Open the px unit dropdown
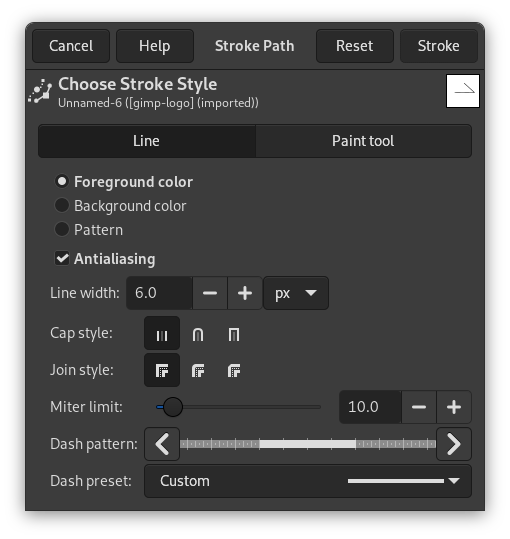Screen dimensions: 510x539 (x=296, y=293)
